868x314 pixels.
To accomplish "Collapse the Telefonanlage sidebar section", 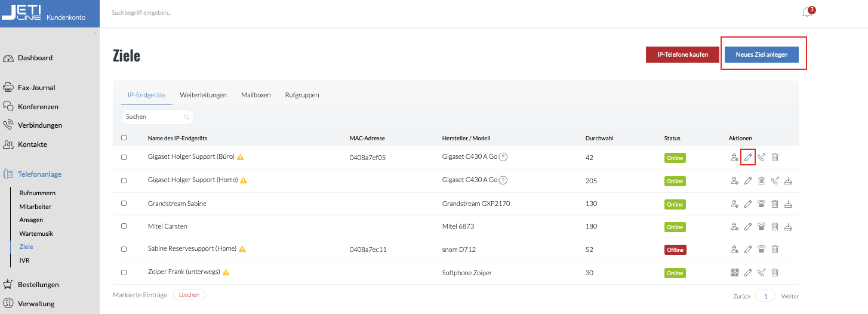I will 39,174.
